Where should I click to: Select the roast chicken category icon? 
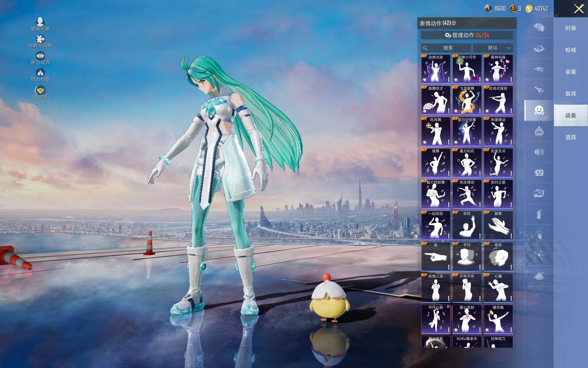(x=539, y=276)
